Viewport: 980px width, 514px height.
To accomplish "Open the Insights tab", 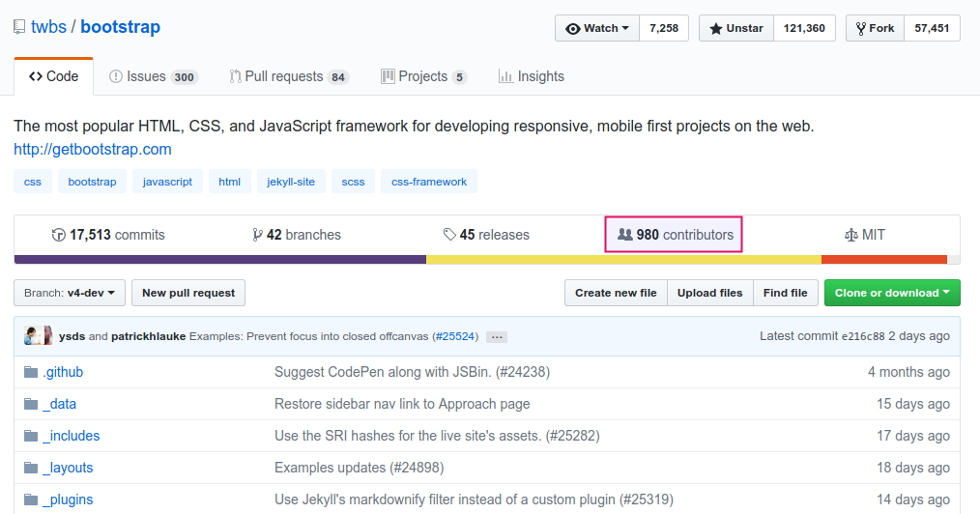I will point(532,76).
